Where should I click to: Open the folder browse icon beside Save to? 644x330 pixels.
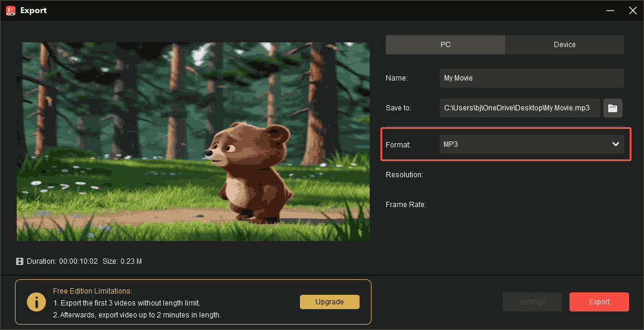(x=613, y=108)
